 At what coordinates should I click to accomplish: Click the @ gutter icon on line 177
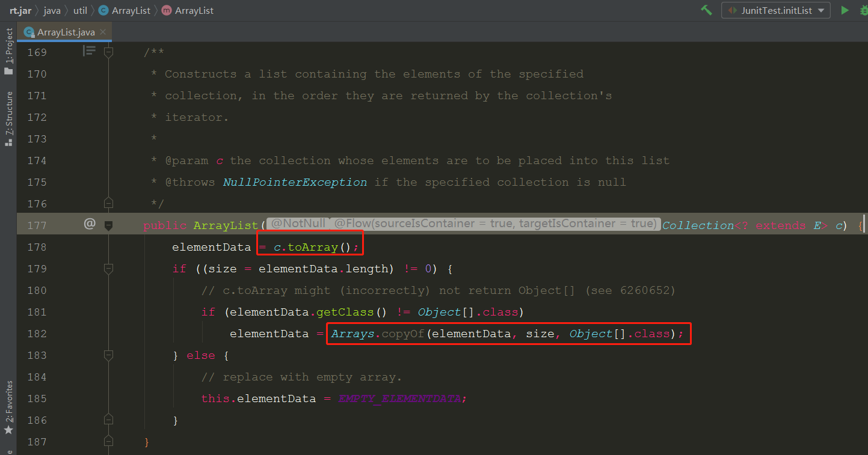tap(90, 224)
